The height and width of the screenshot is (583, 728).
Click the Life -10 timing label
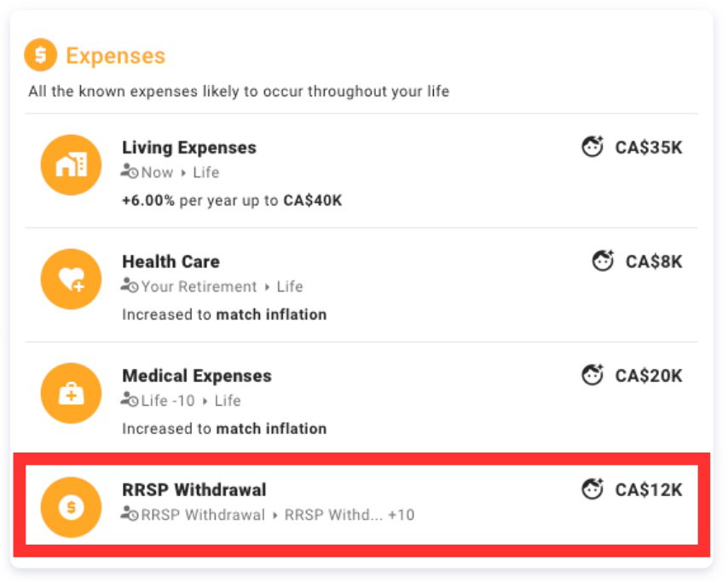point(166,401)
